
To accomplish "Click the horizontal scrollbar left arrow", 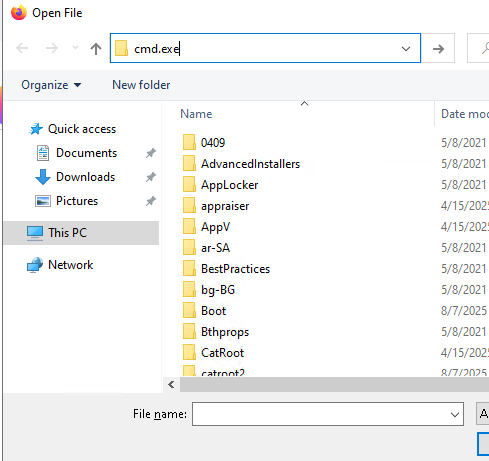I will [171, 385].
